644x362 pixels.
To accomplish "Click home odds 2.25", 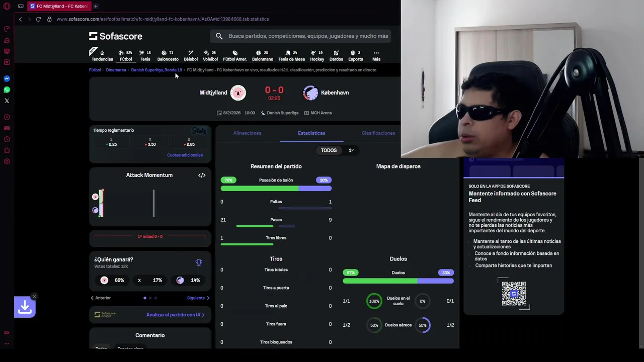I will 111,142.
